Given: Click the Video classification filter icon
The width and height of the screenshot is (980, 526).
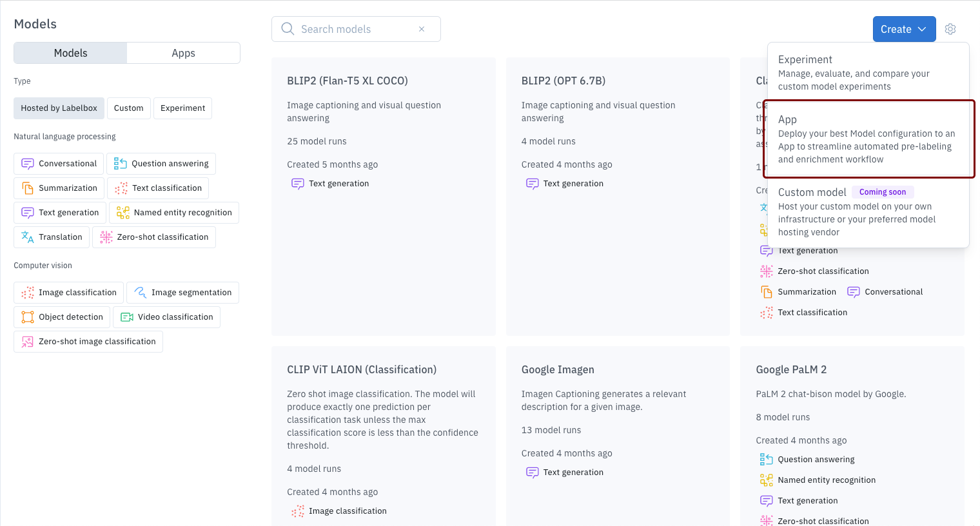Looking at the screenshot, I should coord(127,317).
